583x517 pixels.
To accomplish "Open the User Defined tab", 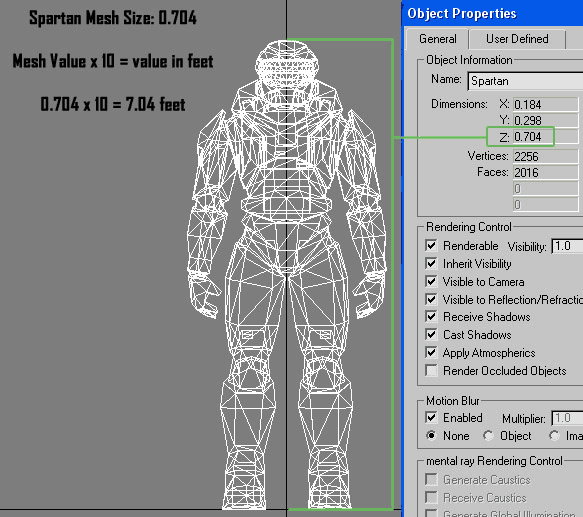I will [x=517, y=39].
